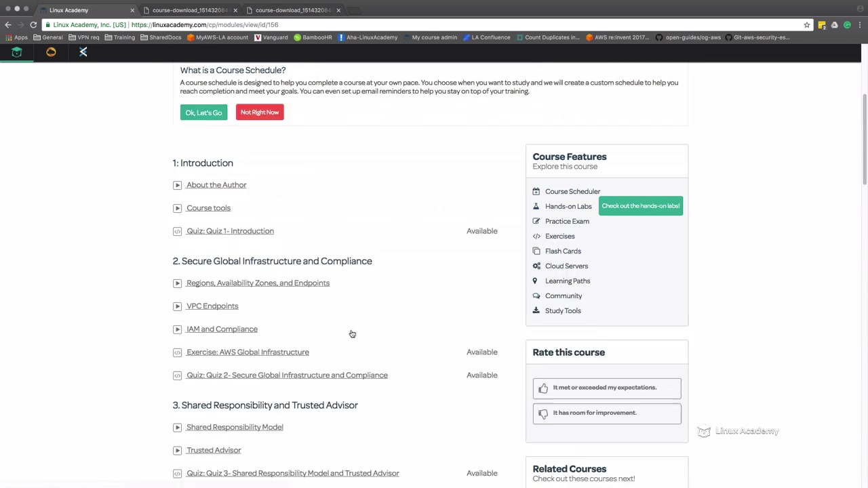This screenshot has height=488, width=868.
Task: Click the play icon next to Trusted Advisor
Action: click(x=177, y=451)
